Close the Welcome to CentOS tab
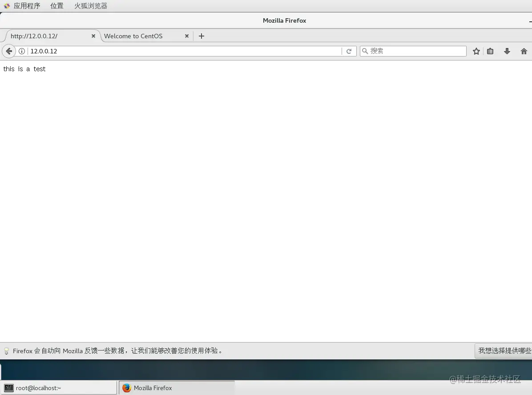532x395 pixels. [187, 36]
